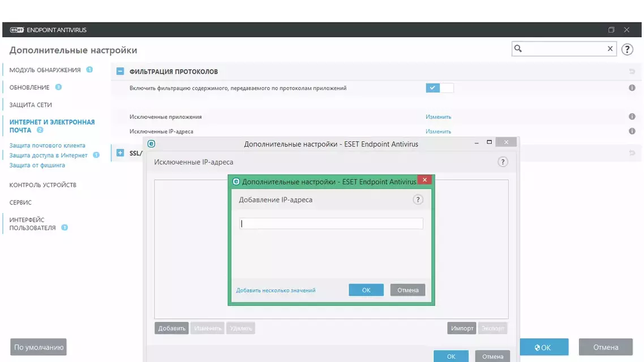Show info for enable protocol filtering row
Screen dimensions: 644x362
coord(632,88)
